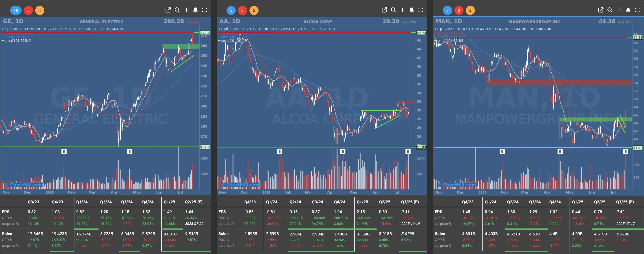Screen dimensions: 644x254
Task: Click the search icon on AA chart
Action: [x=393, y=10]
